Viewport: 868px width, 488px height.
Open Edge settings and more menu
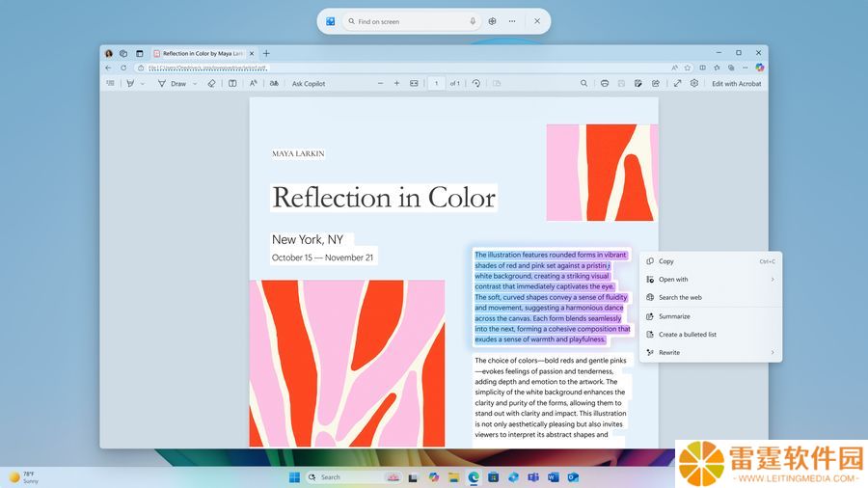[746, 68]
